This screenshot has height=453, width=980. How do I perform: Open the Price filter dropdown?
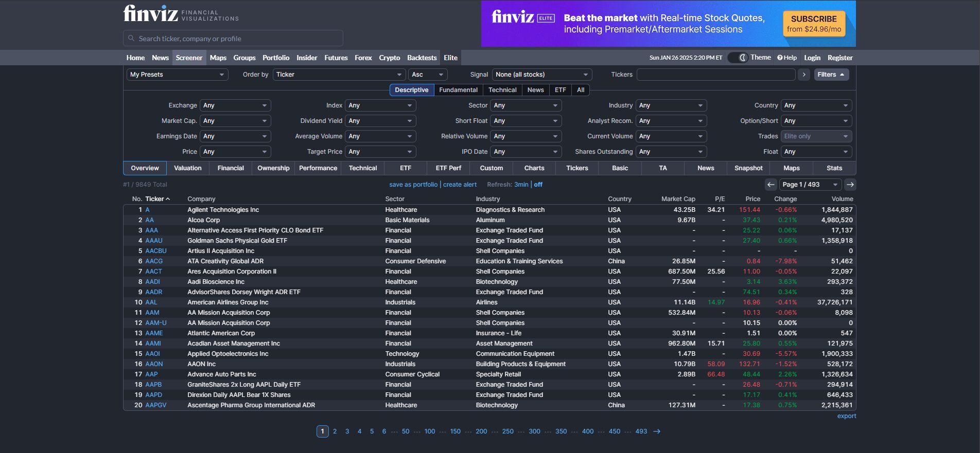(x=235, y=152)
